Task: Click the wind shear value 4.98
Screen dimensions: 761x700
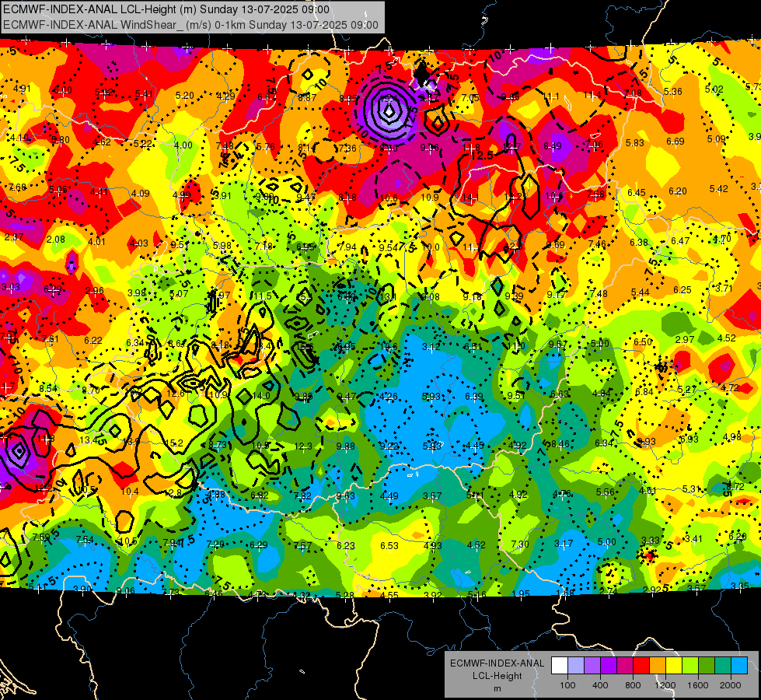Action: coord(731,436)
